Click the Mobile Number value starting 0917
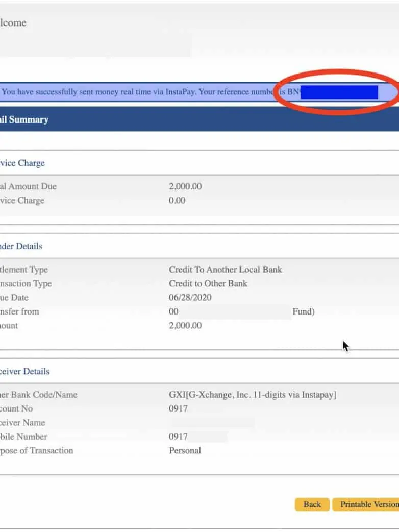Viewport: 399px width, 532px height. click(x=178, y=437)
